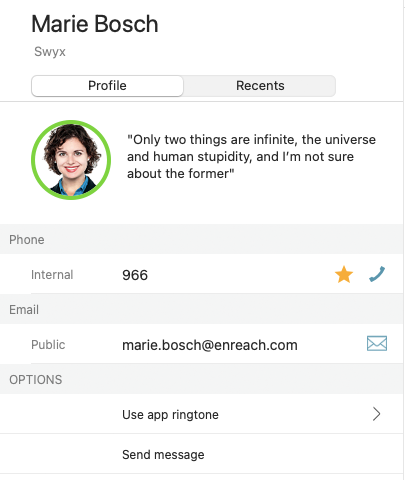Click Marie Bosch's profile photo
Image resolution: width=405 pixels, height=480 pixels.
(x=71, y=160)
